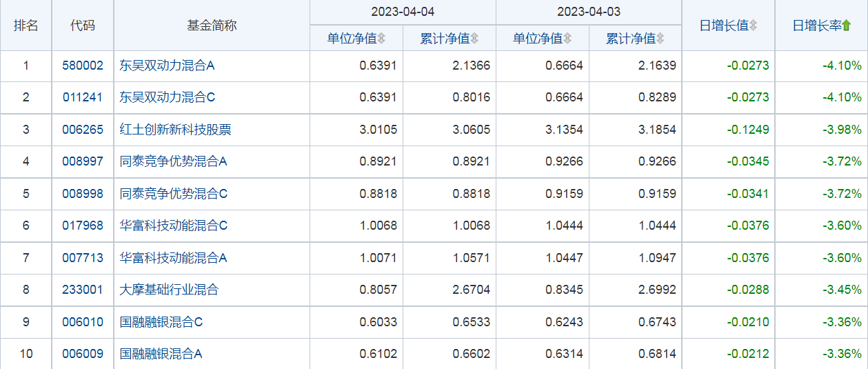Open fund code 580002
The height and width of the screenshot is (369, 868).
(83, 66)
